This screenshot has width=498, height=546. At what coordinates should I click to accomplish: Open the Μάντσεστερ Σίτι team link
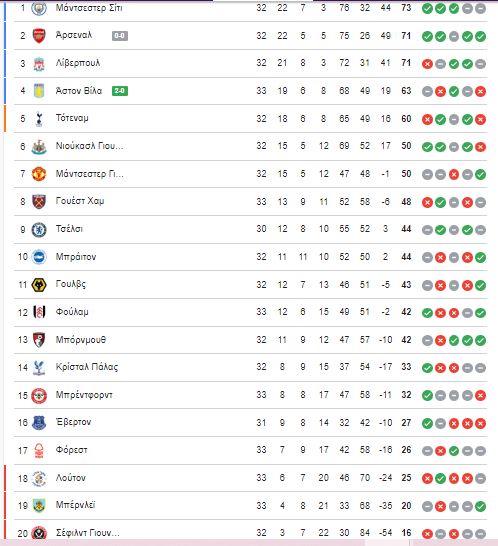[89, 8]
